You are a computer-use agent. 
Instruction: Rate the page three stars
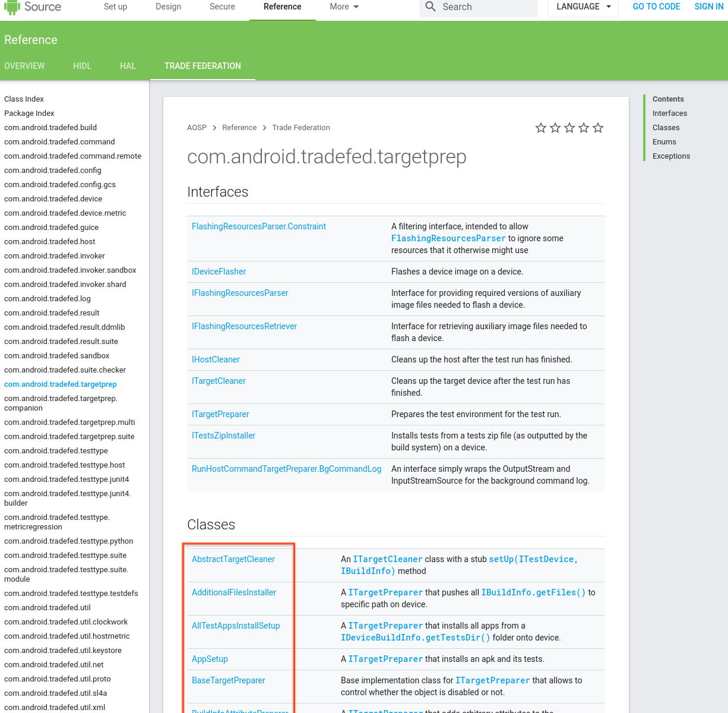[x=569, y=128]
